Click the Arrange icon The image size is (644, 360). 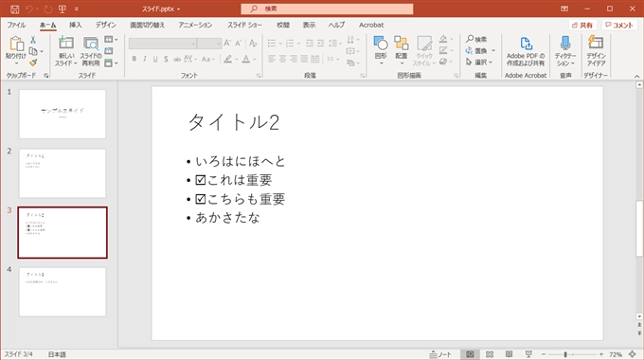tap(402, 43)
